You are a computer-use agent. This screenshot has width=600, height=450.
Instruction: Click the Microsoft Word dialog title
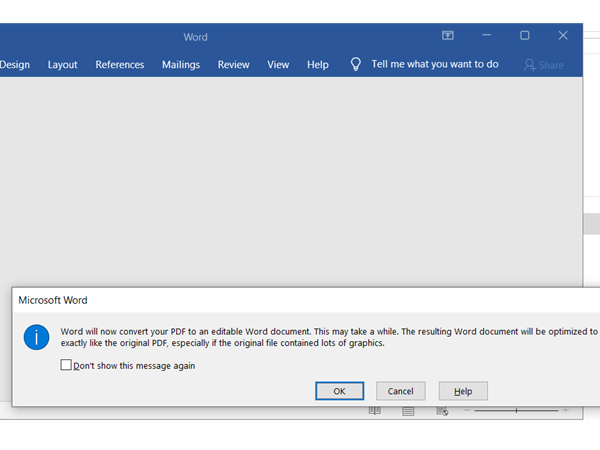click(53, 300)
